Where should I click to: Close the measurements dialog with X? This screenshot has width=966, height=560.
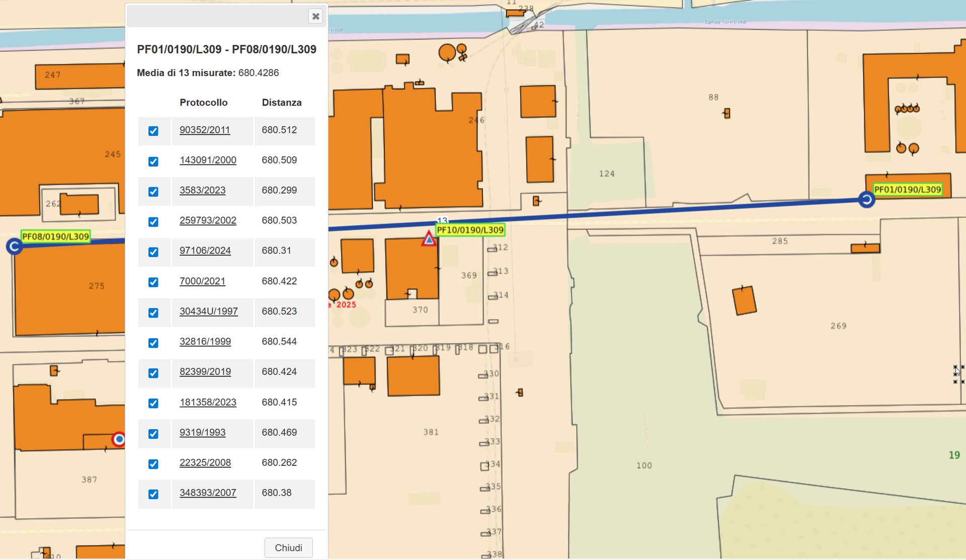315,17
